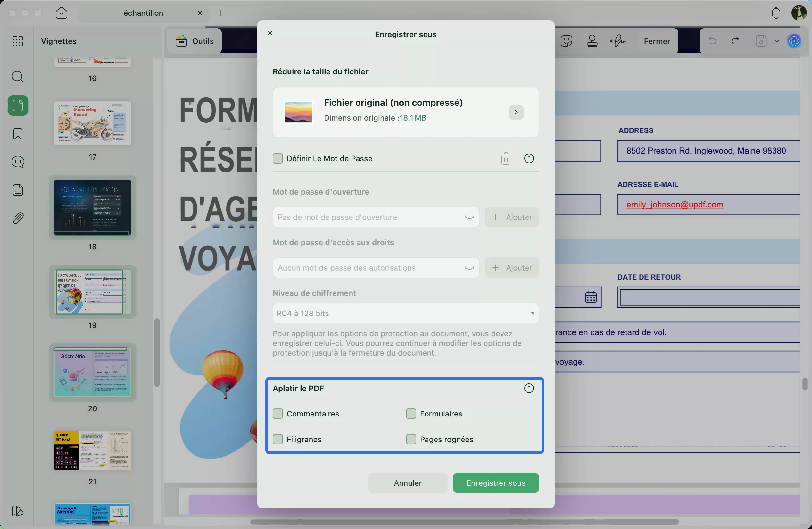Enable the Pages rognées checkbox
Viewport: 812px width, 529px height.
411,439
